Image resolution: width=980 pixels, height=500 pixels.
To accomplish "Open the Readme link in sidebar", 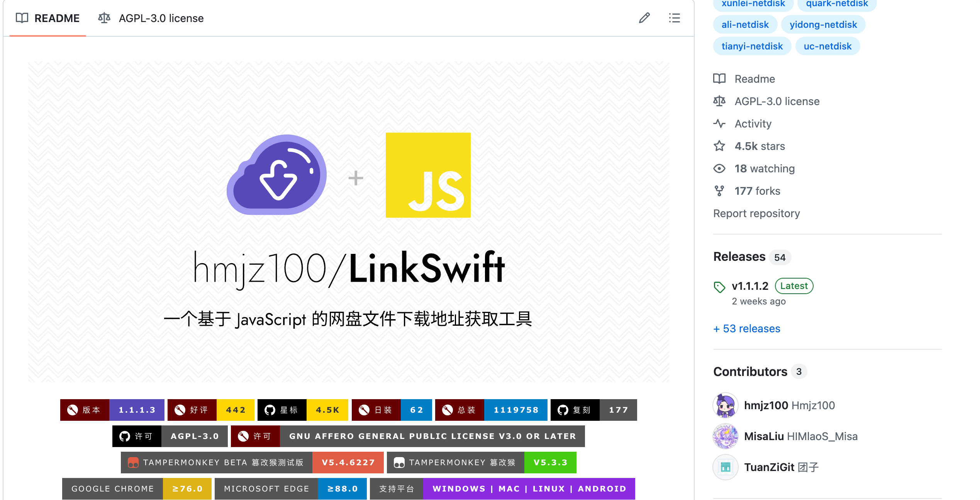I will point(754,79).
